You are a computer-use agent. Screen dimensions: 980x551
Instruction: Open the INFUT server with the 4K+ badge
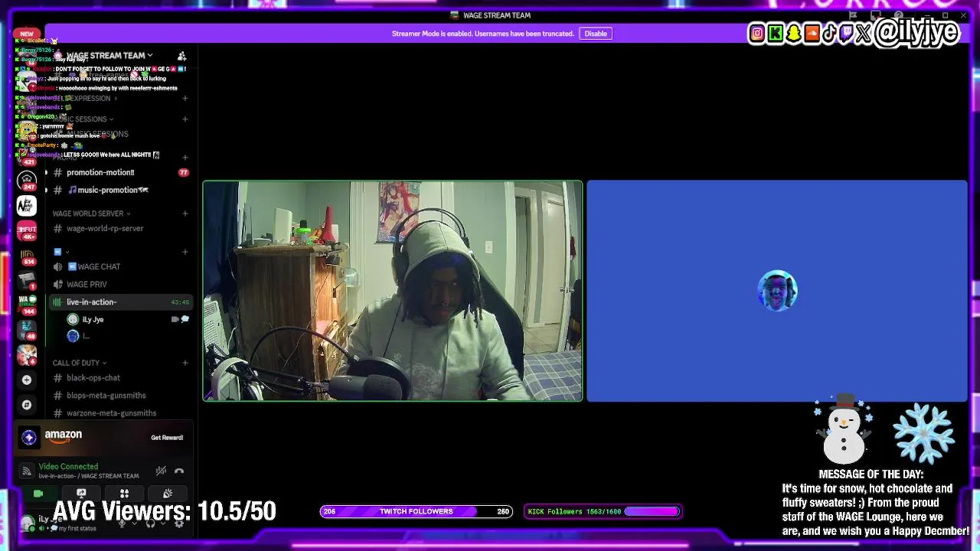click(27, 230)
